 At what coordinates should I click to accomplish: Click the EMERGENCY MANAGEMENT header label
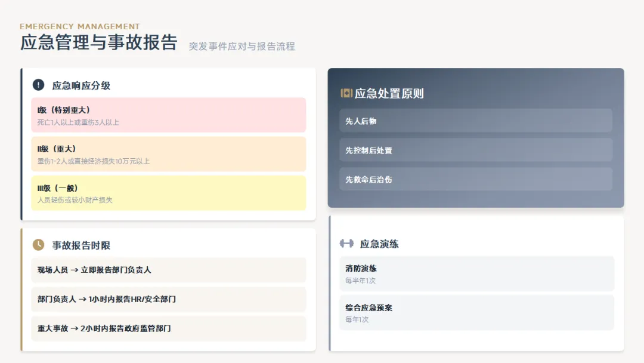80,26
